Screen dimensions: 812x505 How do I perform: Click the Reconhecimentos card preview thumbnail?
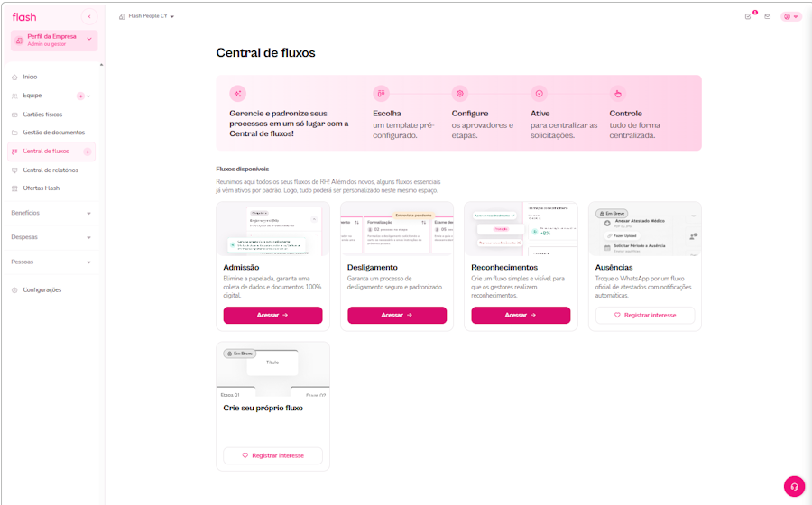click(521, 229)
